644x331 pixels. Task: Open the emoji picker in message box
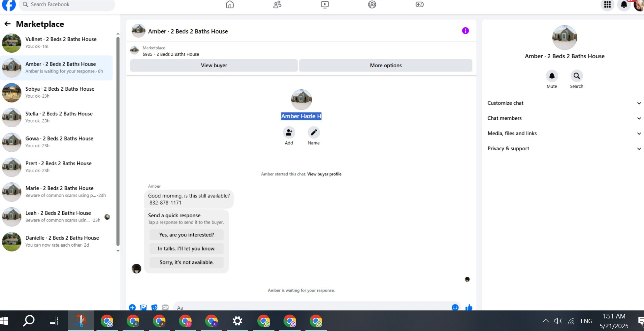click(455, 307)
